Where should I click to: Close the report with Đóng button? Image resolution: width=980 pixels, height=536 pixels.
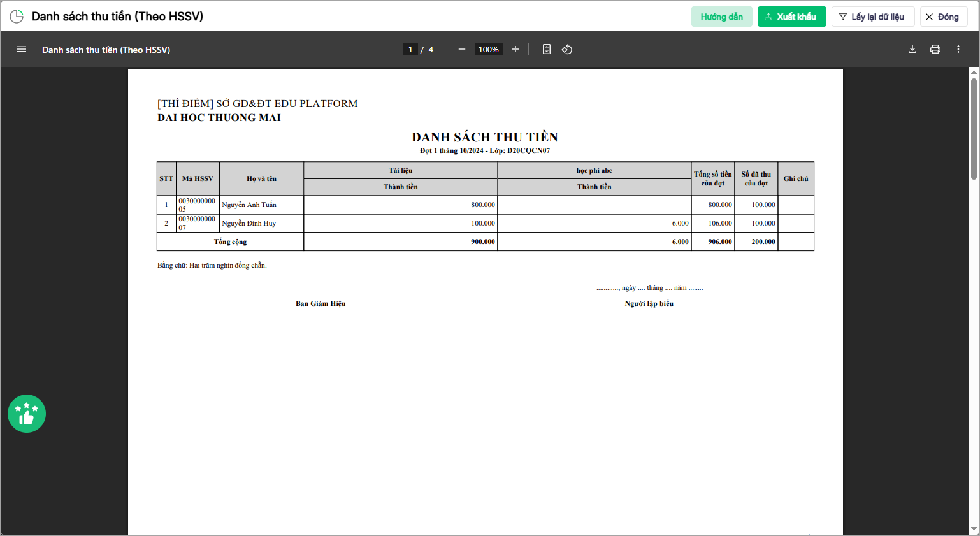(944, 17)
